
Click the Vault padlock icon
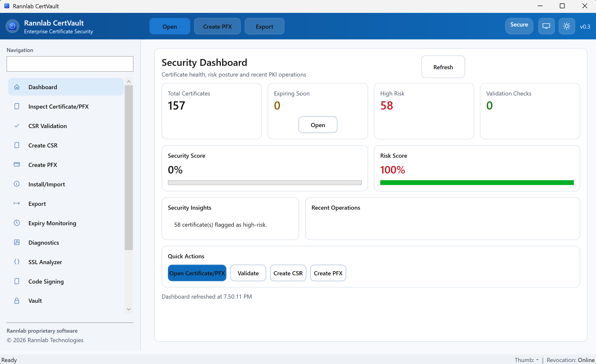(x=17, y=301)
